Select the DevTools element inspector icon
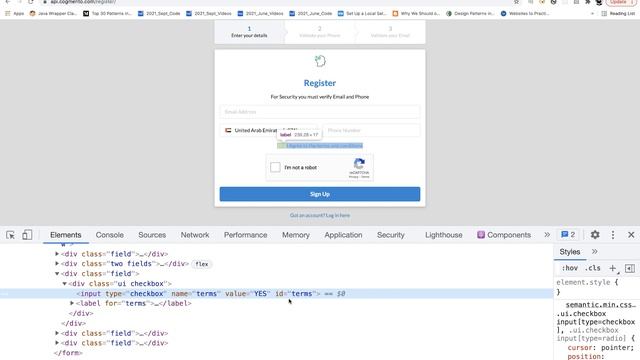 click(x=11, y=235)
